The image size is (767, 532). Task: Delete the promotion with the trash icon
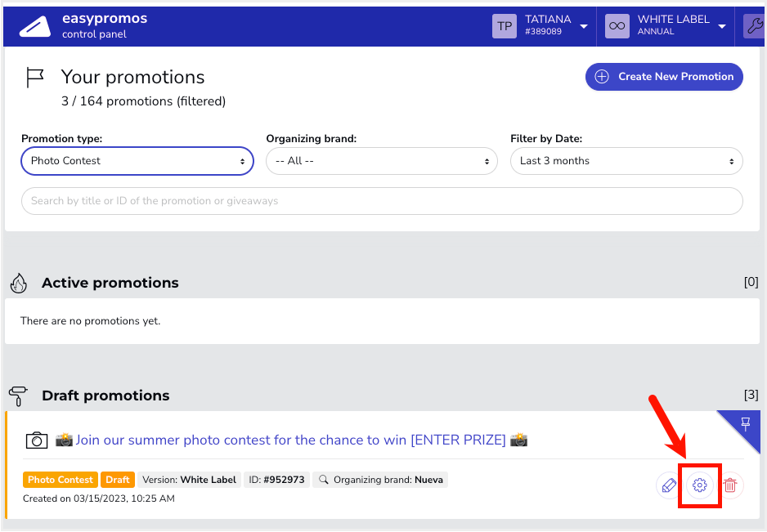tap(730, 485)
